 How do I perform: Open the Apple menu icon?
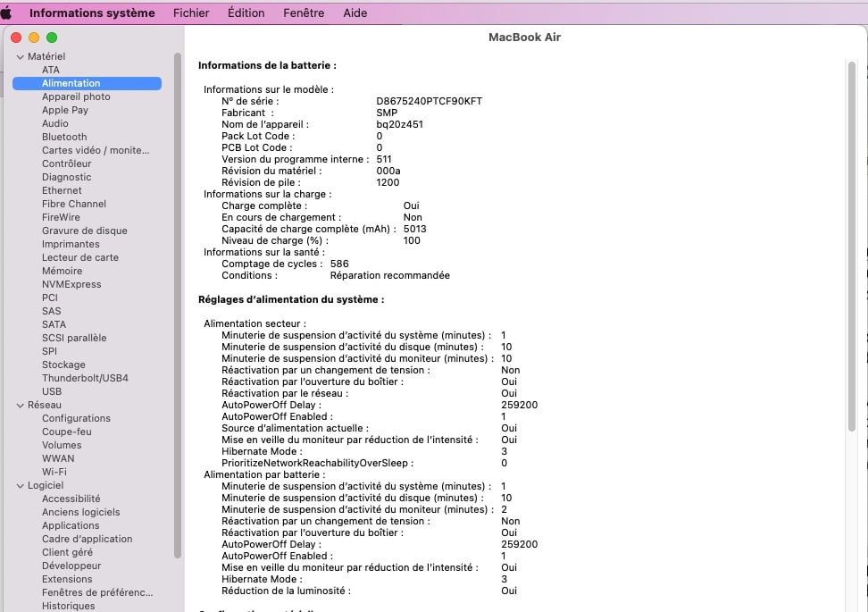6,13
